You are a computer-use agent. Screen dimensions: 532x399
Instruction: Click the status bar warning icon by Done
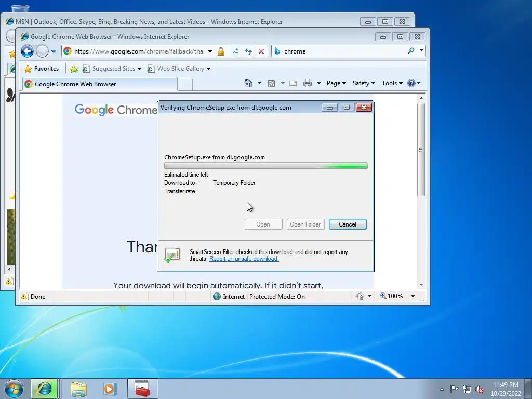coord(24,297)
